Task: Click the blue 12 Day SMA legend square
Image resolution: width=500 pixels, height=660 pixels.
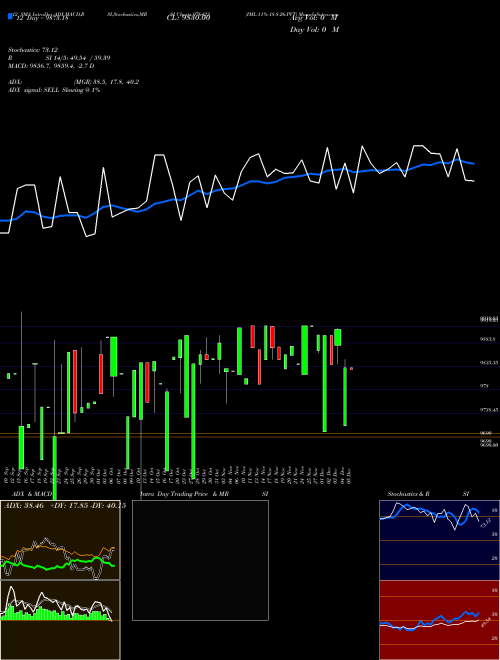Action: [x=10, y=16]
